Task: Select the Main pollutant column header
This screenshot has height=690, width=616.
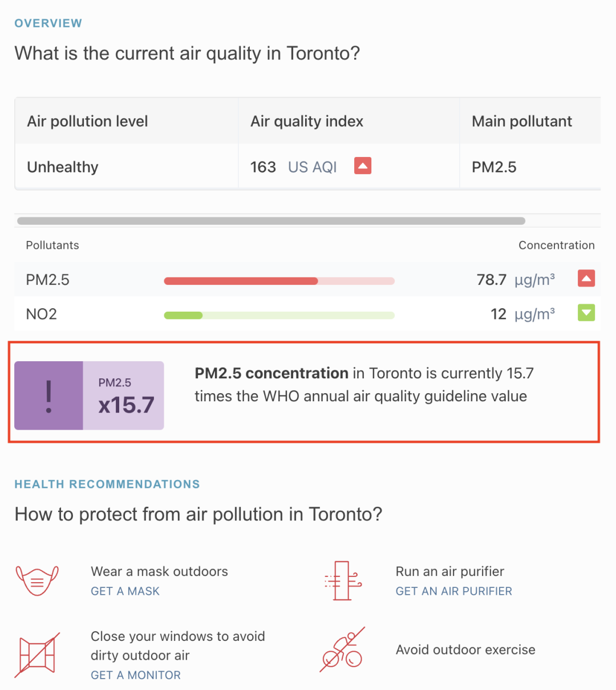Action: [x=522, y=121]
